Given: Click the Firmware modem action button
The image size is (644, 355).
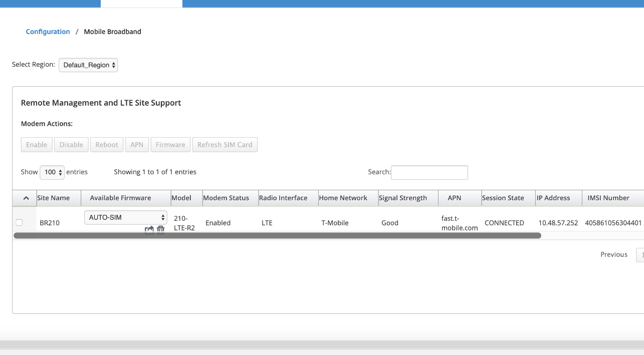Looking at the screenshot, I should pos(170,145).
